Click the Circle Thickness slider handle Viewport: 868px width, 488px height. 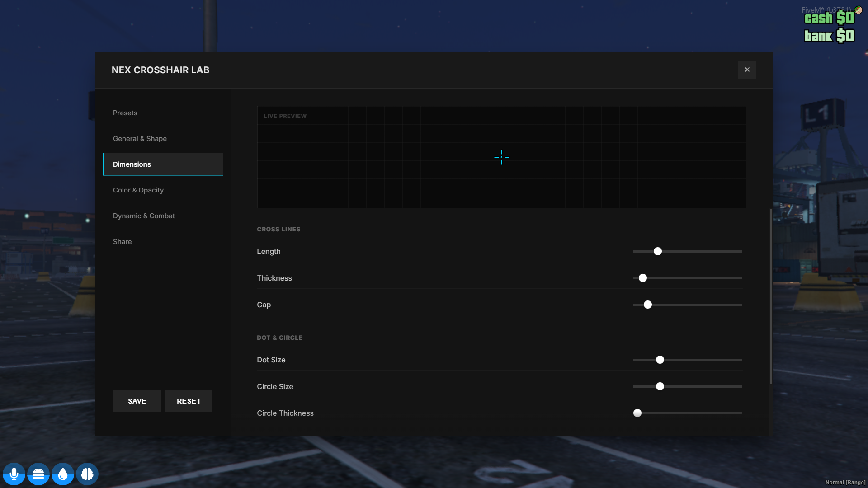coord(637,413)
